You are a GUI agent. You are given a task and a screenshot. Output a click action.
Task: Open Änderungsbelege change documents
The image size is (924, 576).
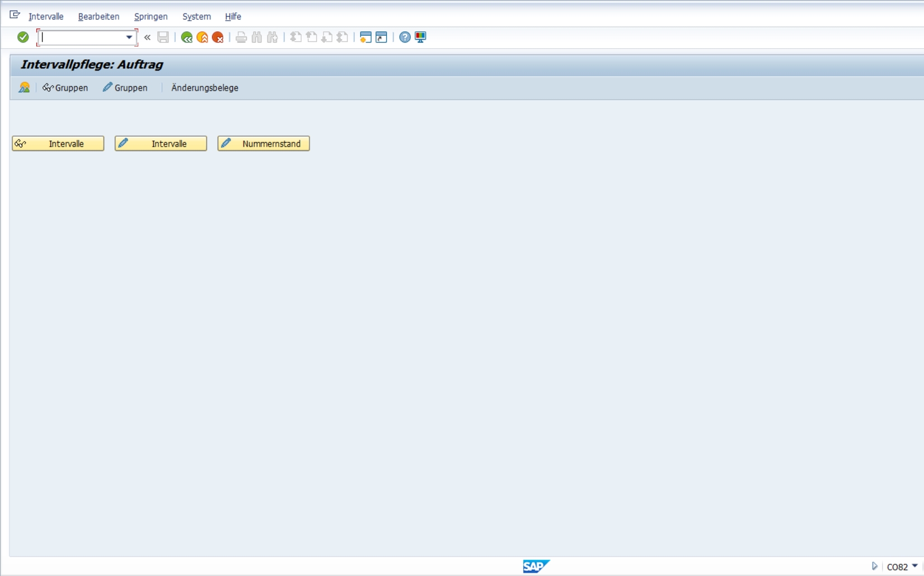(205, 88)
